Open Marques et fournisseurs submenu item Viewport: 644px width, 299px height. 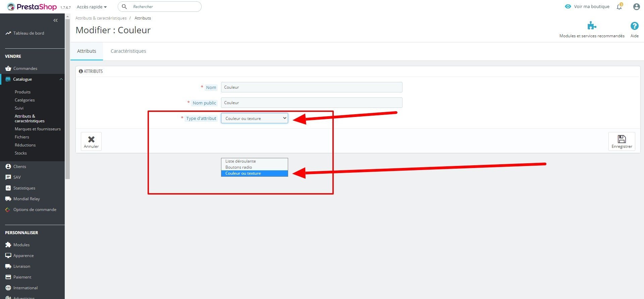pos(38,129)
